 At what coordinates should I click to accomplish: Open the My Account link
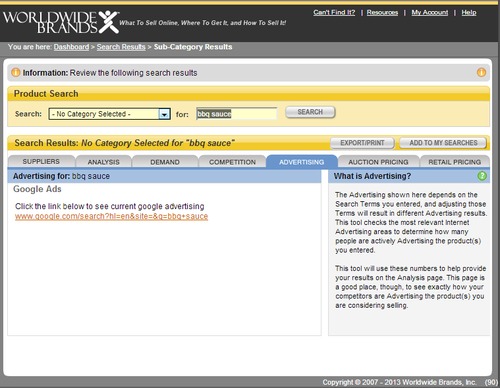point(430,12)
